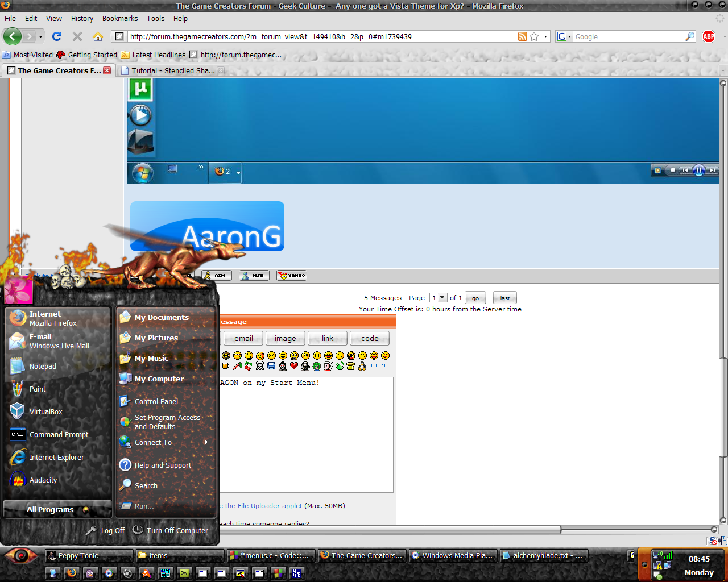
Task: Insert the penguin emoticon
Action: pyautogui.click(x=362, y=365)
